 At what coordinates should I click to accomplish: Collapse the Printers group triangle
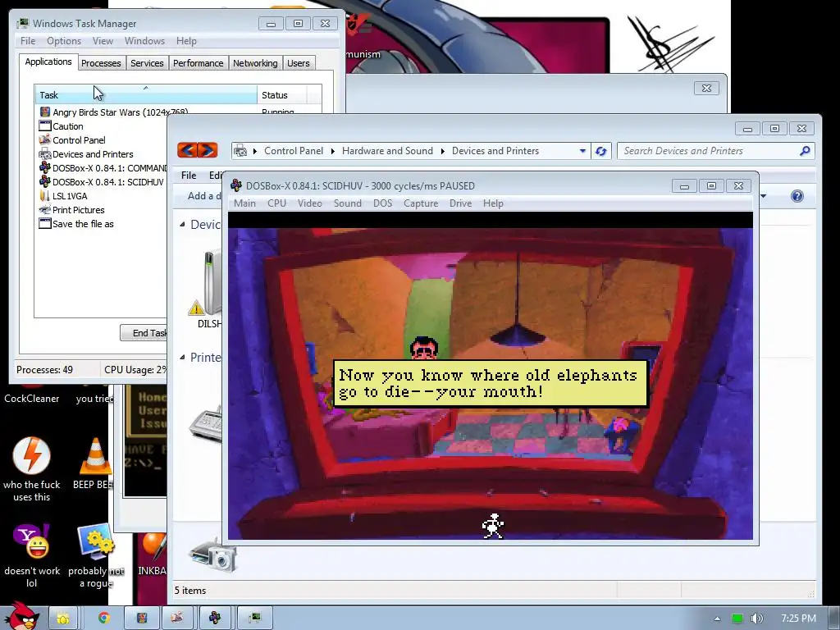click(182, 358)
